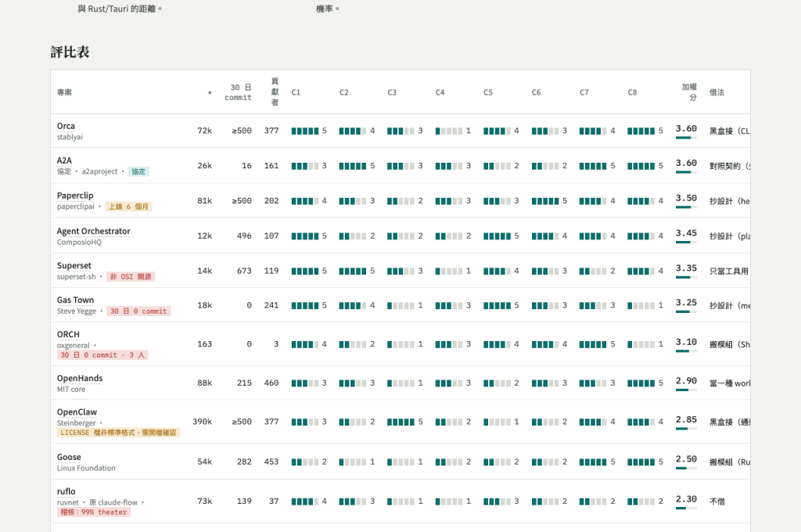Screen dimensions: 801x532
Task: Click the 496 commit count cell
Action: click(x=244, y=235)
